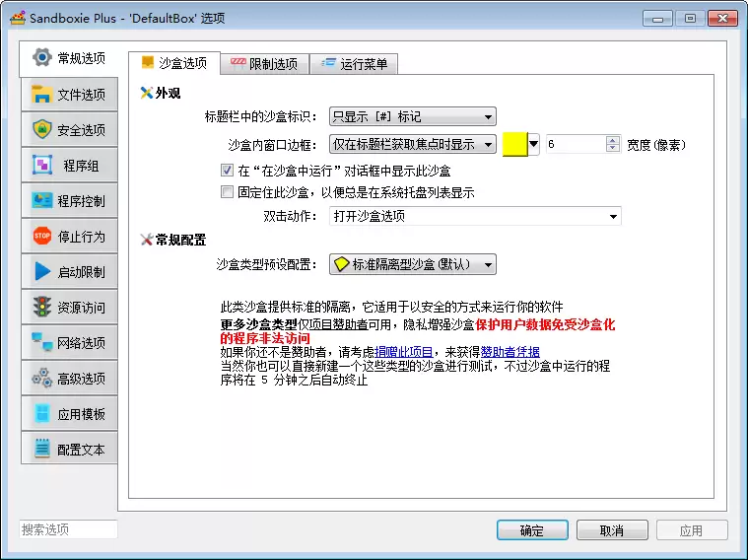Click the red 保护用户数据免受沙盒化 text
Screen dimensions: 748x560
coord(545,325)
